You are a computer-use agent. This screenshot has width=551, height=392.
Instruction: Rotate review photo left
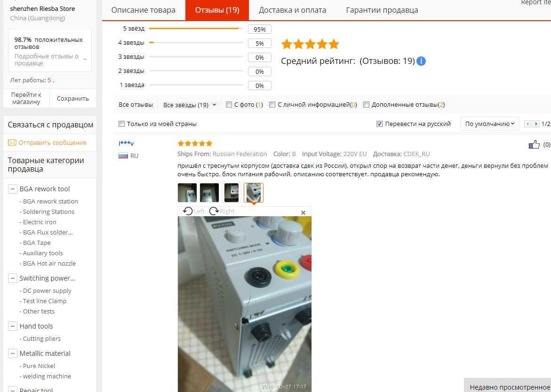pyautogui.click(x=193, y=211)
